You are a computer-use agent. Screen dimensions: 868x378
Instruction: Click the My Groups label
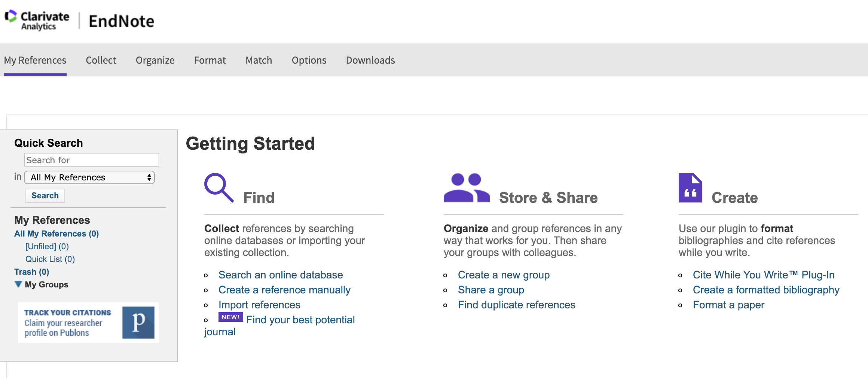(46, 284)
